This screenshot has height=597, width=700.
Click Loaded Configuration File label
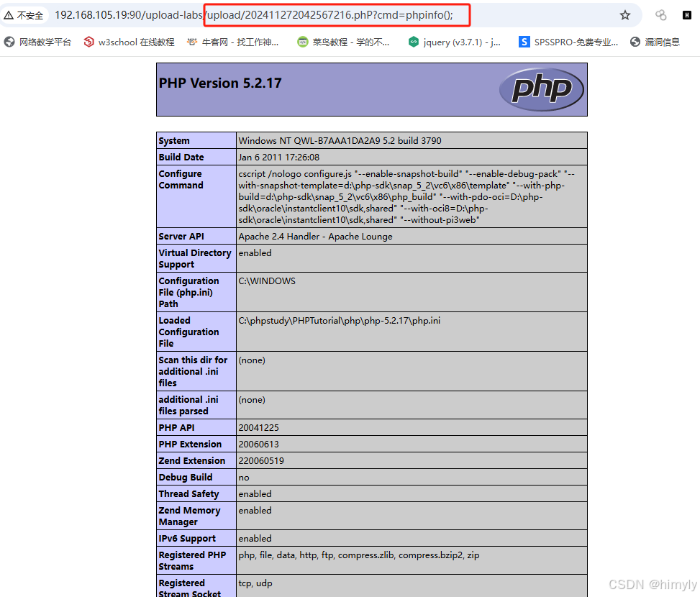pyautogui.click(x=188, y=332)
